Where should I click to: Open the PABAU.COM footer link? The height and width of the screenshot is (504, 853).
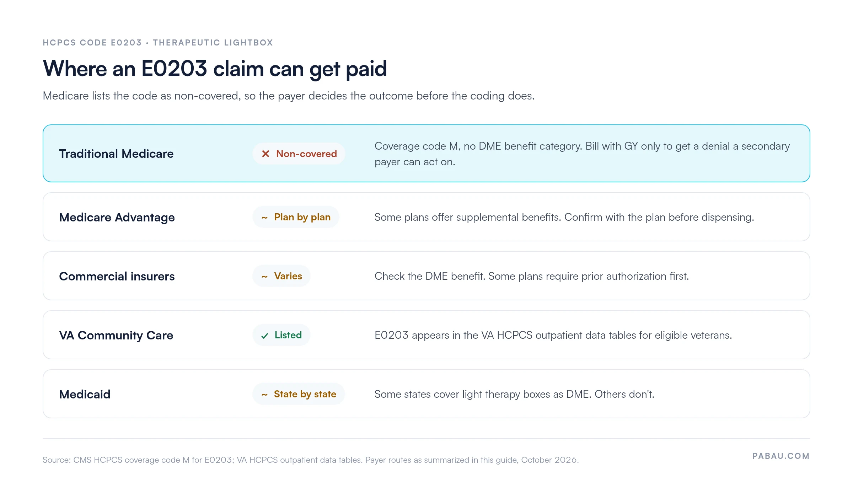coord(781,456)
